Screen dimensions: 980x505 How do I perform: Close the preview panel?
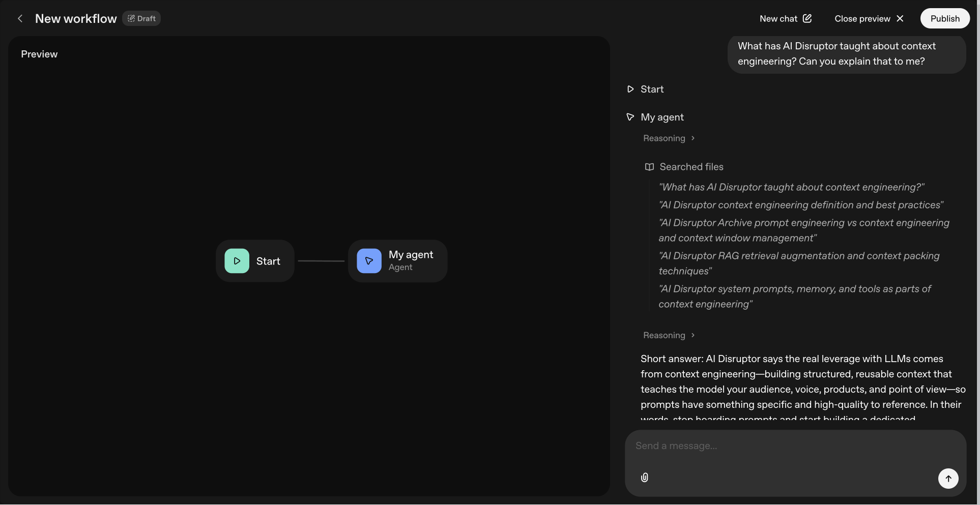(x=869, y=18)
